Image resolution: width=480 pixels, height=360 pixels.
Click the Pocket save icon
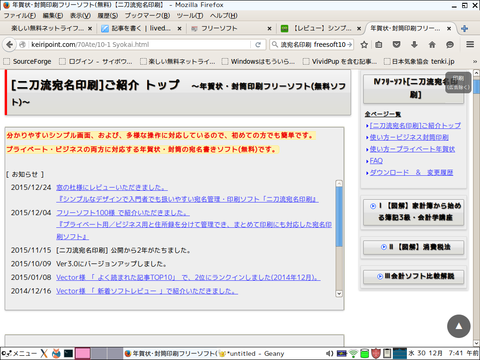(396, 44)
